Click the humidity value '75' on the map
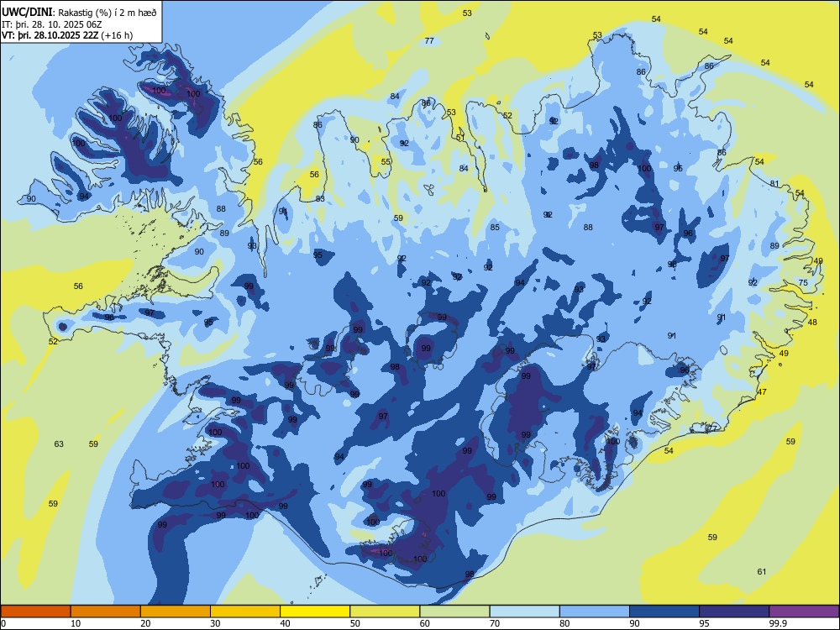 pyautogui.click(x=803, y=283)
